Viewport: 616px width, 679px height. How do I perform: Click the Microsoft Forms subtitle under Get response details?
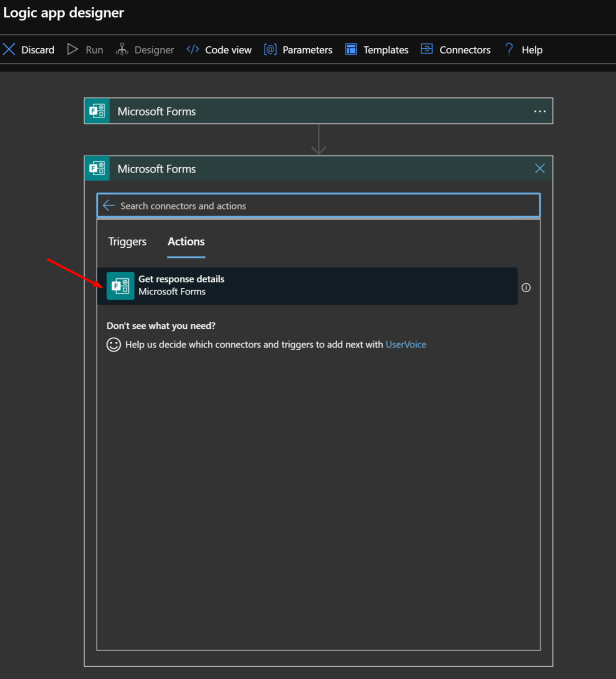(172, 292)
